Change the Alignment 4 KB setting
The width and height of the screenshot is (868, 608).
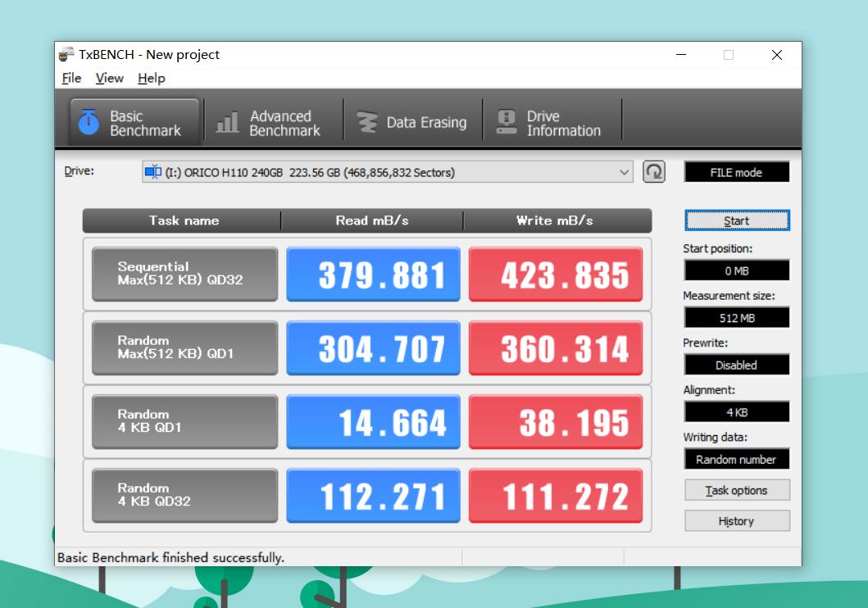tap(736, 412)
